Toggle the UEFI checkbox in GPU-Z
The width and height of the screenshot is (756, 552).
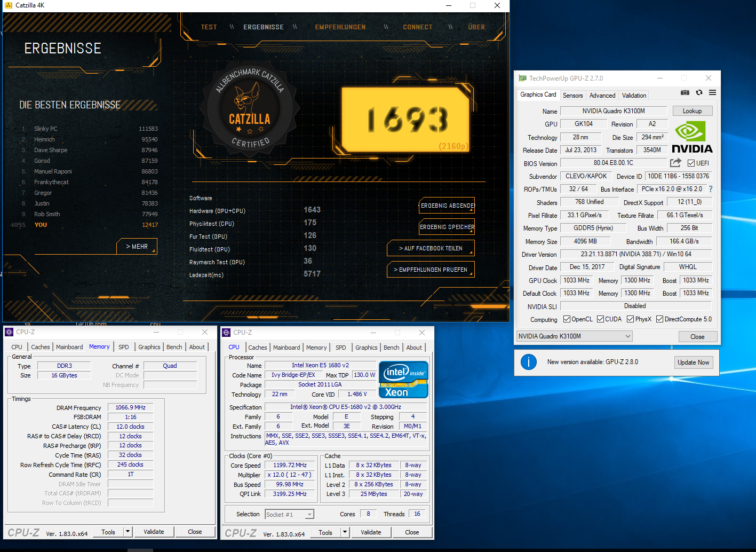pyautogui.click(x=691, y=163)
